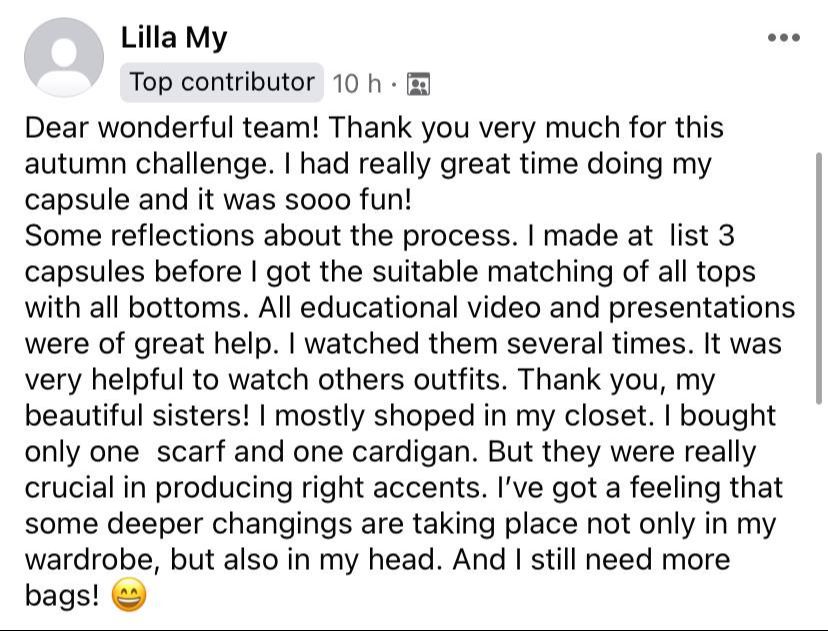The width and height of the screenshot is (828, 631).
Task: Click the grinning emoji after "bags!"
Action: coord(129,595)
